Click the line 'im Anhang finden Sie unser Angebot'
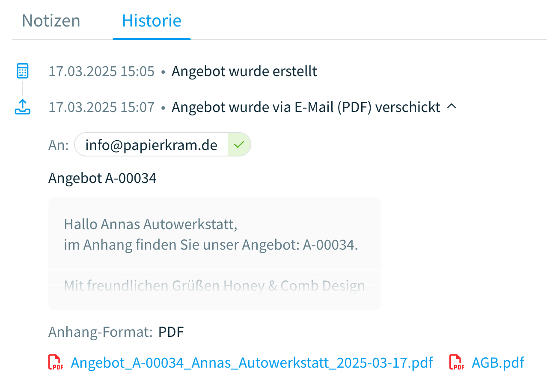Image resolution: width=547 pixels, height=392 pixels. 211,245
